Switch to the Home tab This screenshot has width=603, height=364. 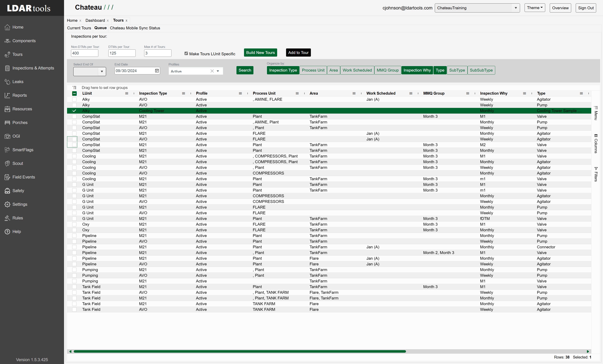[72, 20]
